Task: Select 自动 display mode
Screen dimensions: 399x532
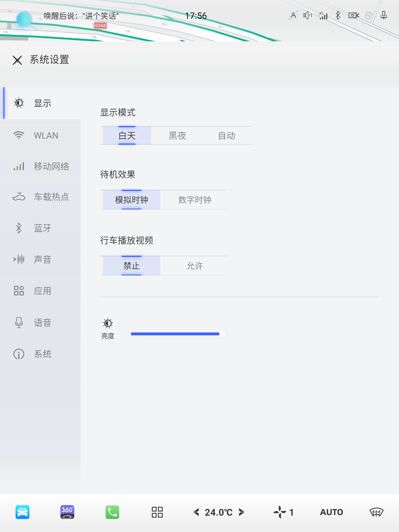Action: [227, 136]
